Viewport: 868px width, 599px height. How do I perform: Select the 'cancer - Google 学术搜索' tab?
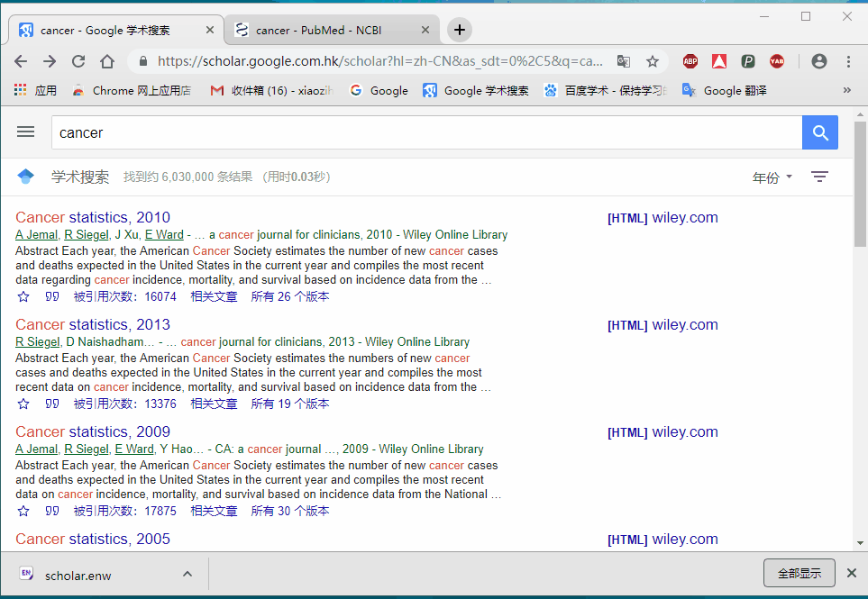click(116, 30)
